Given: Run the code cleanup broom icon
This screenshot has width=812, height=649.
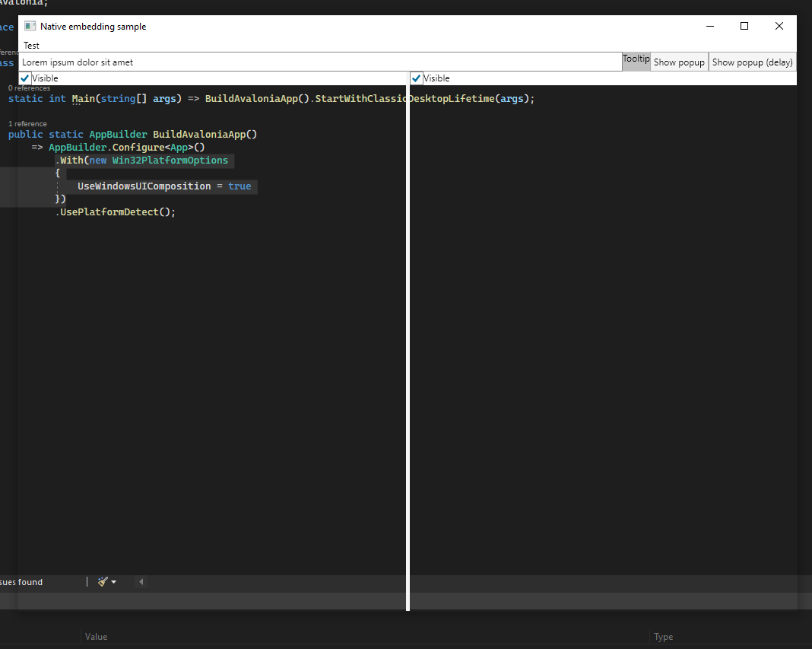Looking at the screenshot, I should [102, 581].
